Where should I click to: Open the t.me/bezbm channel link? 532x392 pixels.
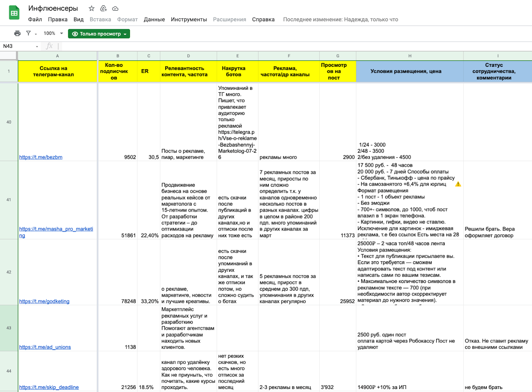click(41, 157)
